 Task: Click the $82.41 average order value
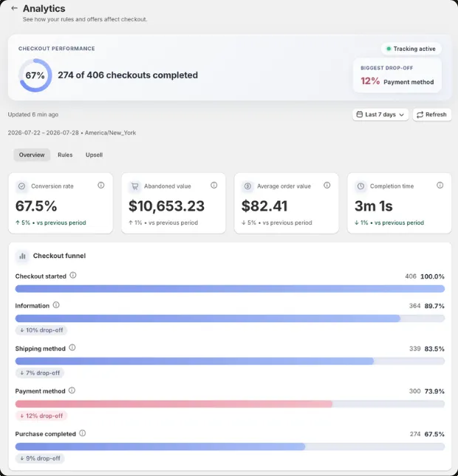pyautogui.click(x=264, y=205)
